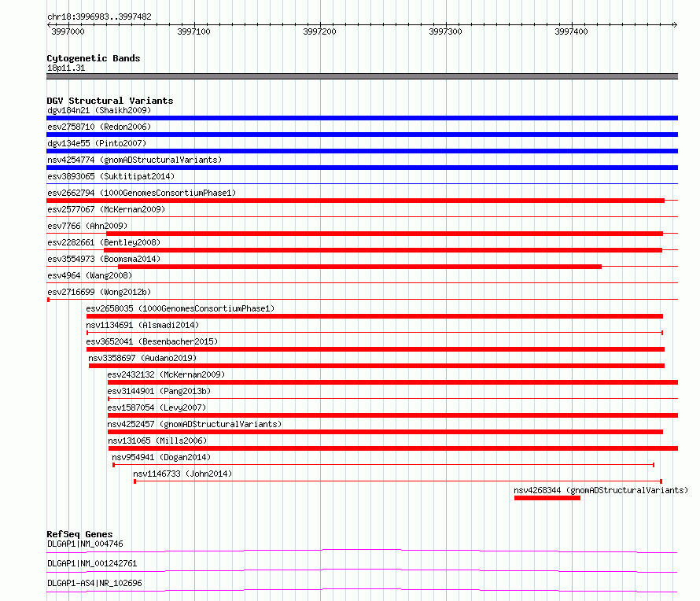700x601 pixels.
Task: Select nsv1134691 (Alsmadi2014) label
Action: (x=142, y=325)
